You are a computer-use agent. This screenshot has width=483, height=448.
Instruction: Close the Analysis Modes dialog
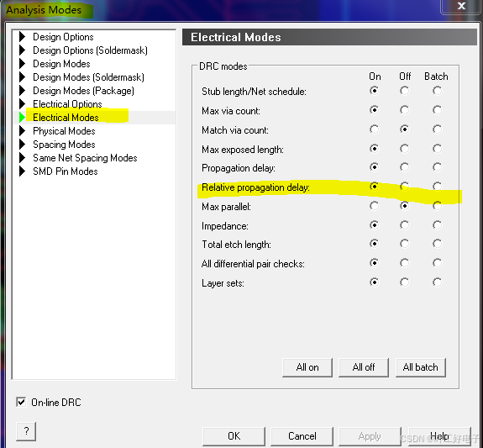tap(461, 6)
